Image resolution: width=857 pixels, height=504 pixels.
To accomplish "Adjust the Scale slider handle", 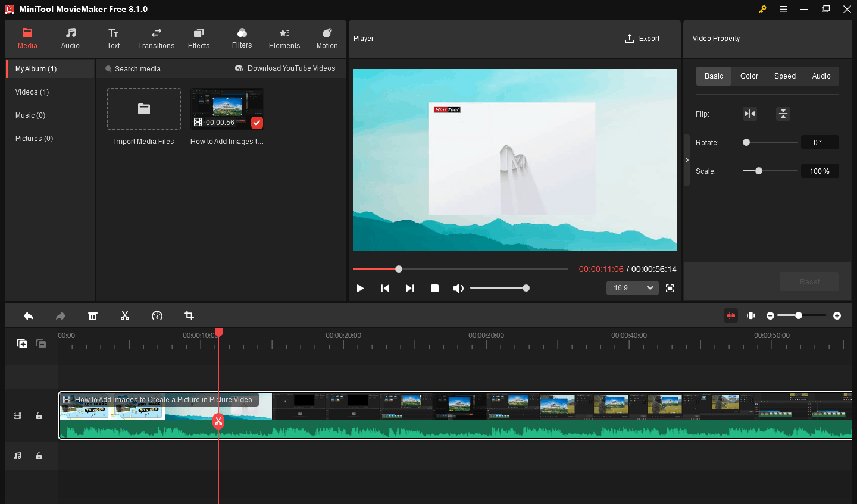I will [759, 171].
